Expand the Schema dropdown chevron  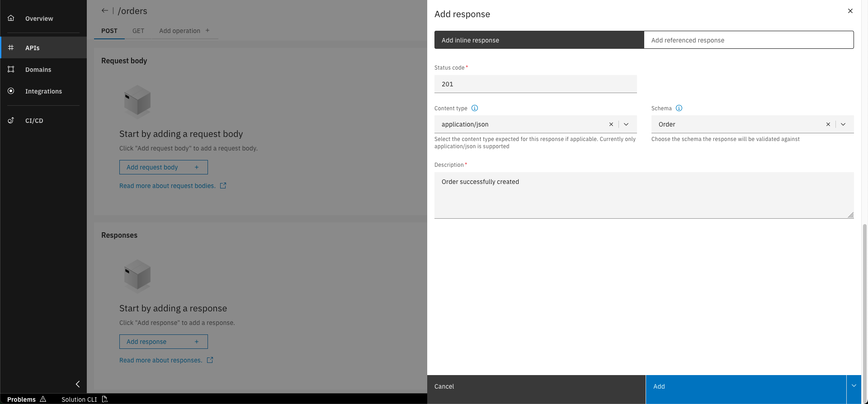point(843,124)
